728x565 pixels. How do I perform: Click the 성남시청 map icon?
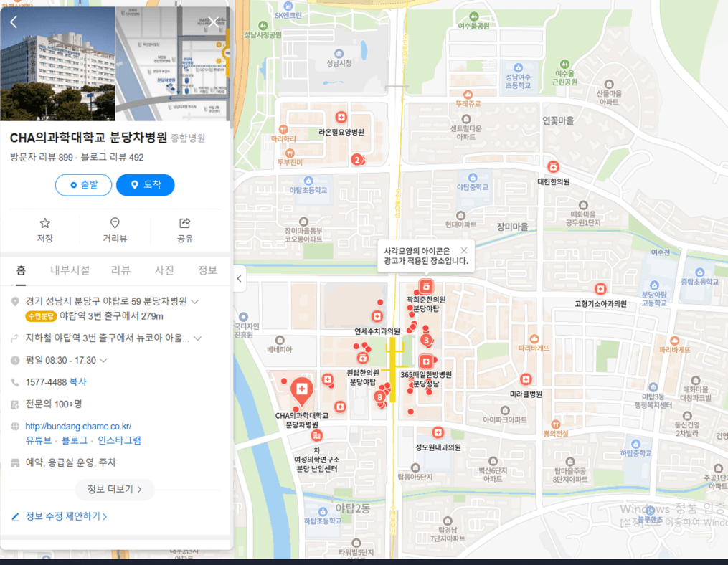tap(339, 53)
